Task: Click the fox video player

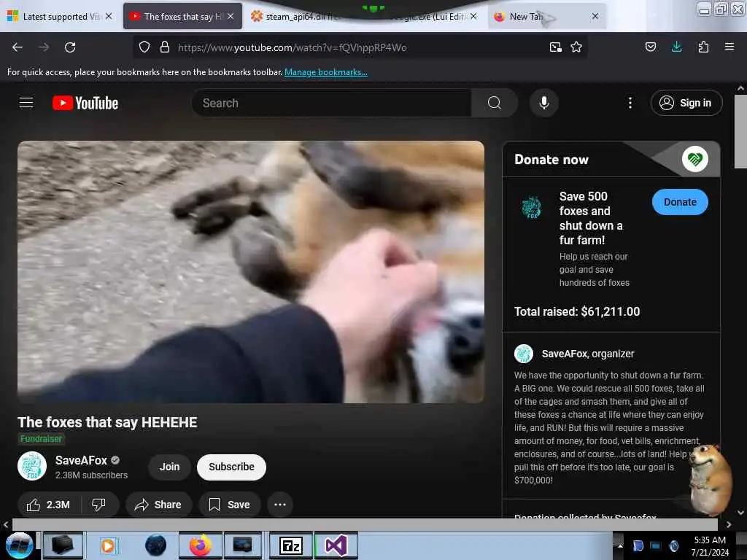Action: (251, 272)
